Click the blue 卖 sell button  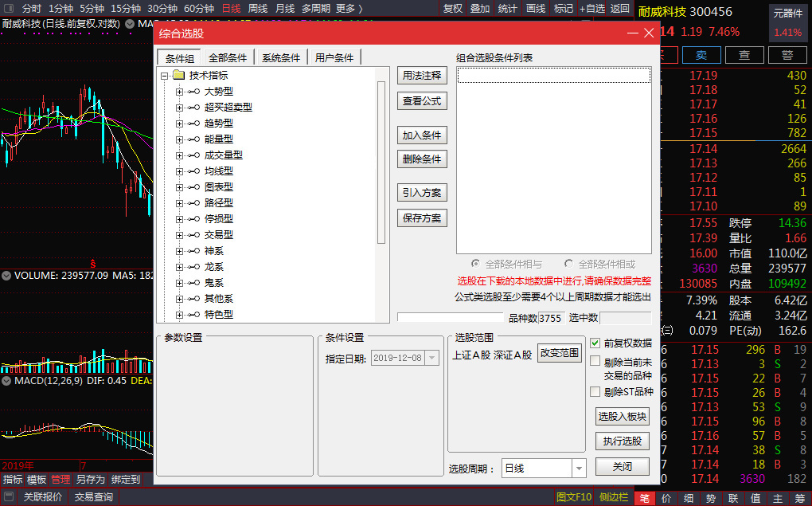click(x=701, y=55)
